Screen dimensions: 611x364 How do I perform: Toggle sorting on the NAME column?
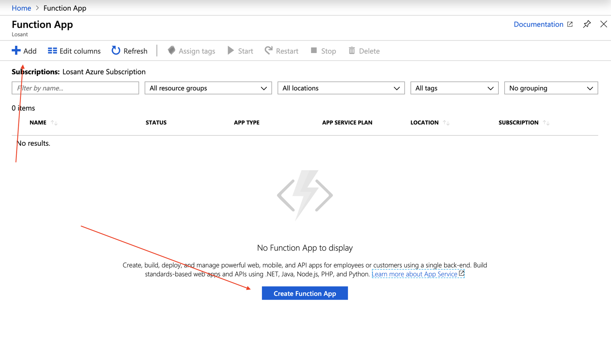(54, 122)
